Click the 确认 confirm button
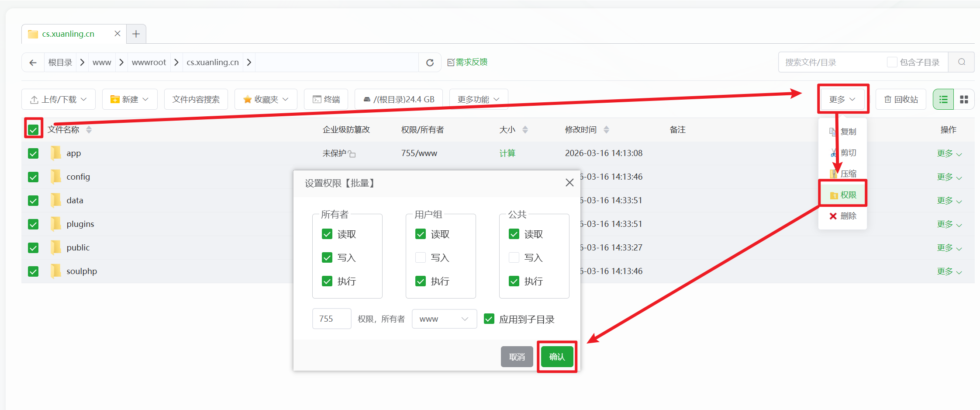This screenshot has height=410, width=980. pos(557,356)
